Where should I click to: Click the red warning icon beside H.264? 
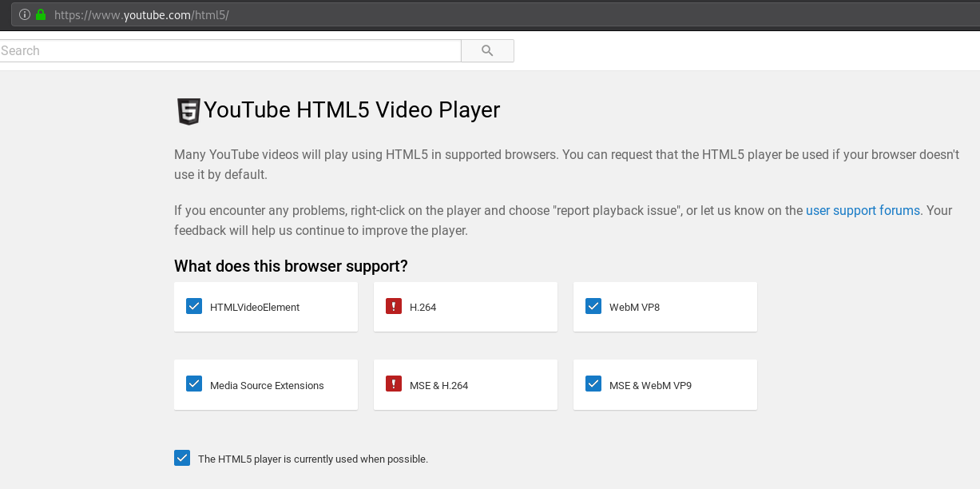[x=393, y=306]
